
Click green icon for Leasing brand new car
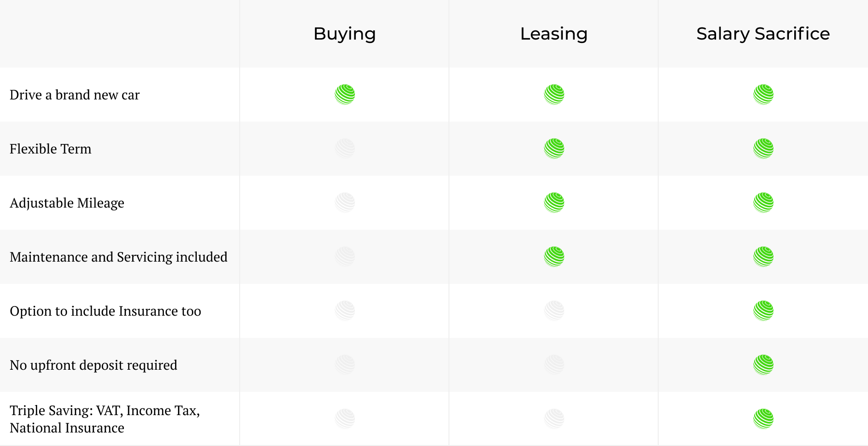554,95
